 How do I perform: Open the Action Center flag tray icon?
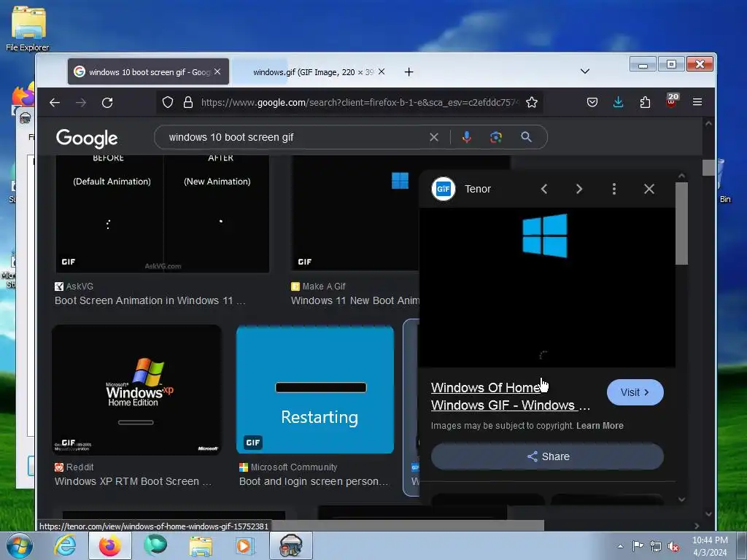[638, 545]
